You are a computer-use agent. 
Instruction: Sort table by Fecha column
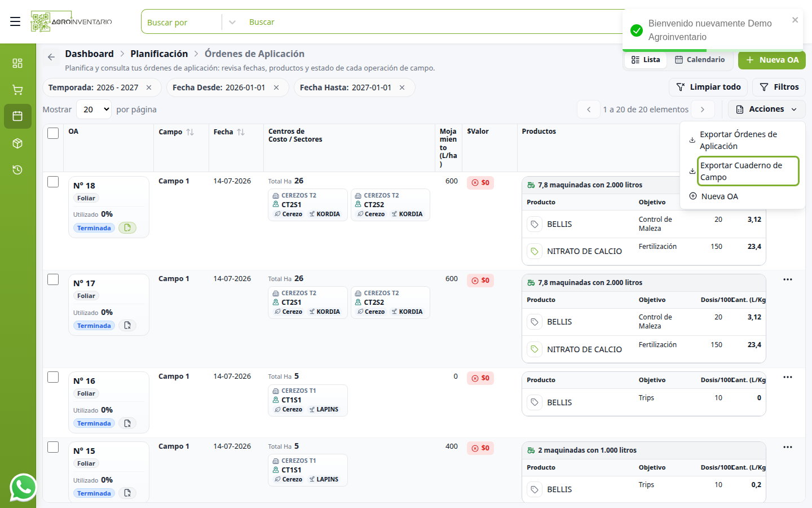tap(241, 132)
